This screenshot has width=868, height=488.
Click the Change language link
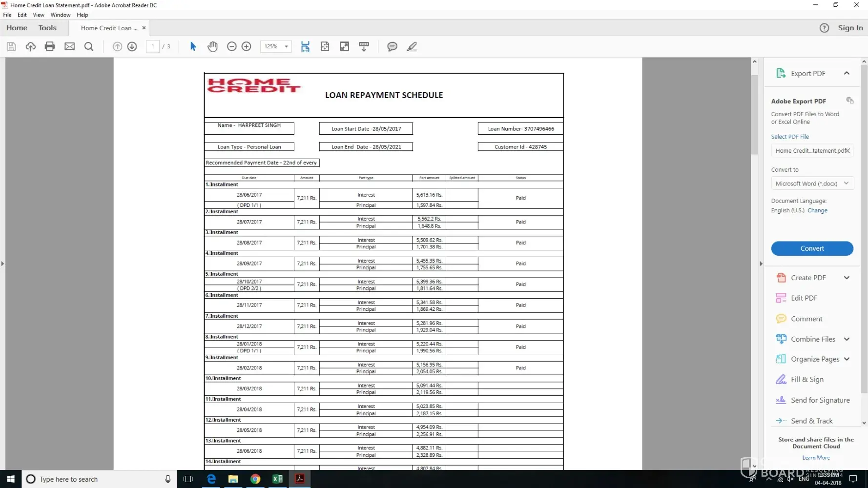817,210
